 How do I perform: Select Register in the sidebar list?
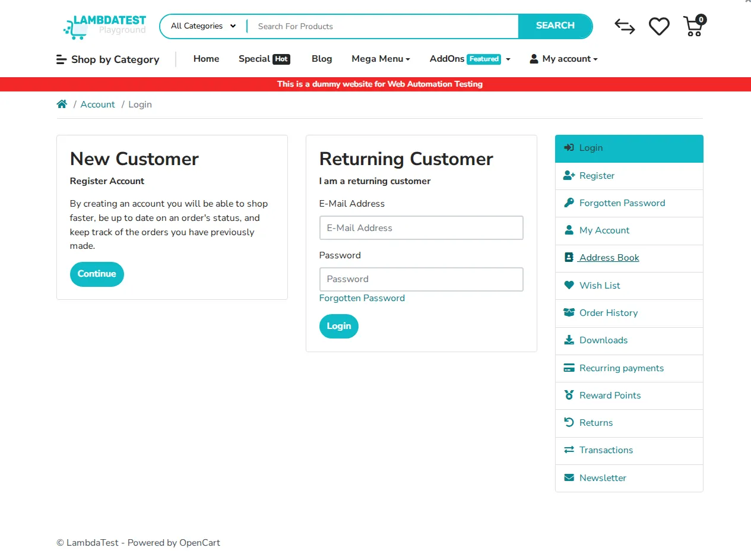[629, 176]
